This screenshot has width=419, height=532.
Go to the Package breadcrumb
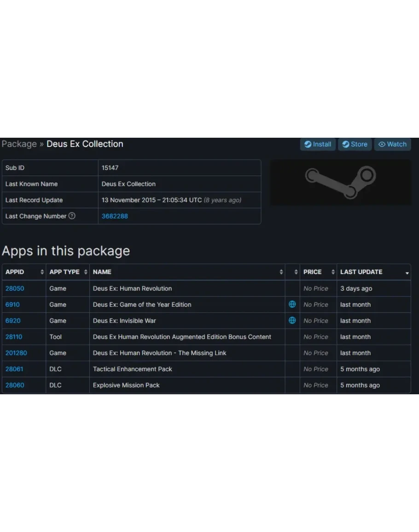[x=19, y=144]
